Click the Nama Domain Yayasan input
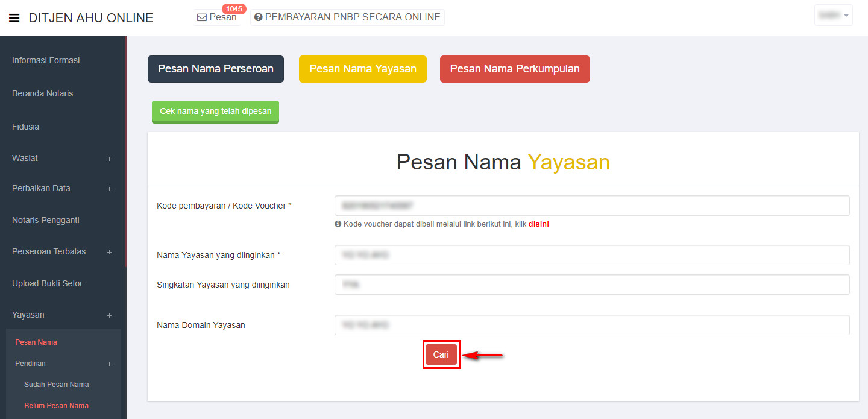This screenshot has width=868, height=419. click(591, 325)
